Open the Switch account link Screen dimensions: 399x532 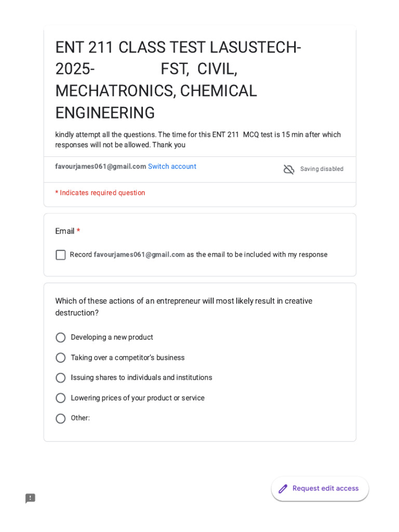coord(172,166)
